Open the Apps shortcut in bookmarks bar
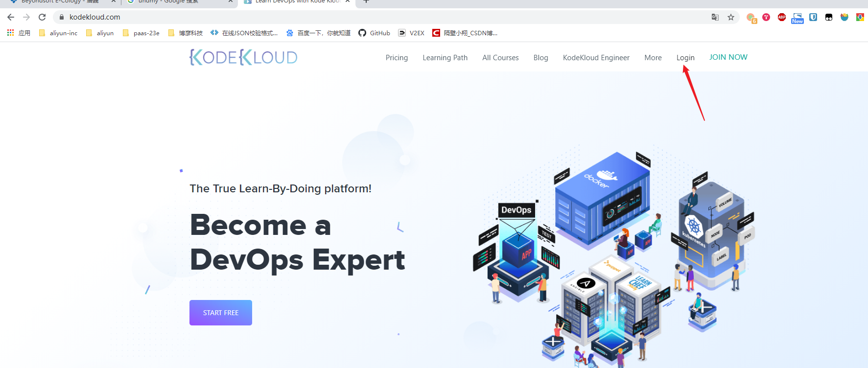The image size is (868, 368). tap(19, 33)
